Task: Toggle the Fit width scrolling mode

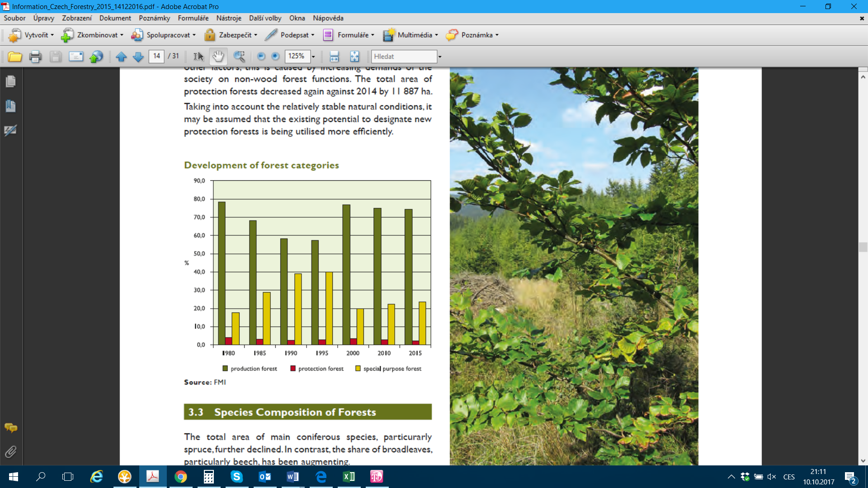Action: tap(334, 56)
